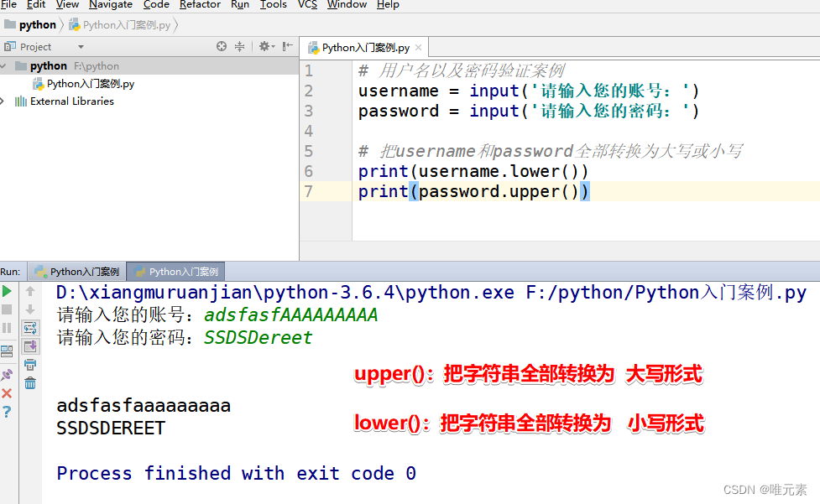The width and height of the screenshot is (820, 504).
Task: Open the Edit menu
Action: click(36, 5)
